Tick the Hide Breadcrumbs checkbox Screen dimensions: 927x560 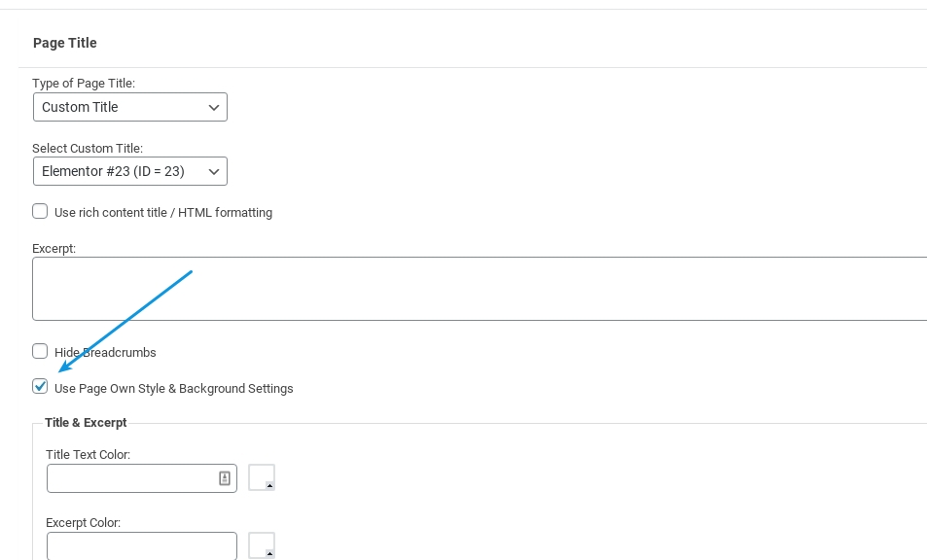coord(40,352)
